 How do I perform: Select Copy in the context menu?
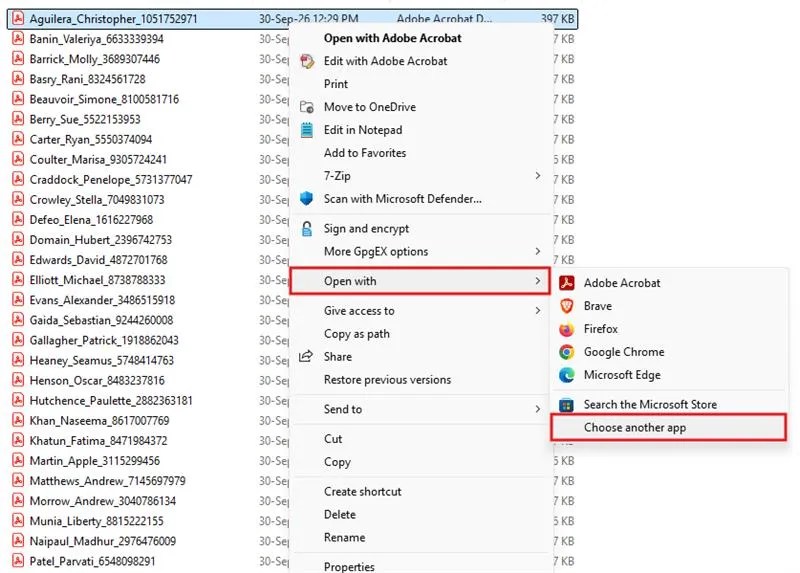click(337, 462)
